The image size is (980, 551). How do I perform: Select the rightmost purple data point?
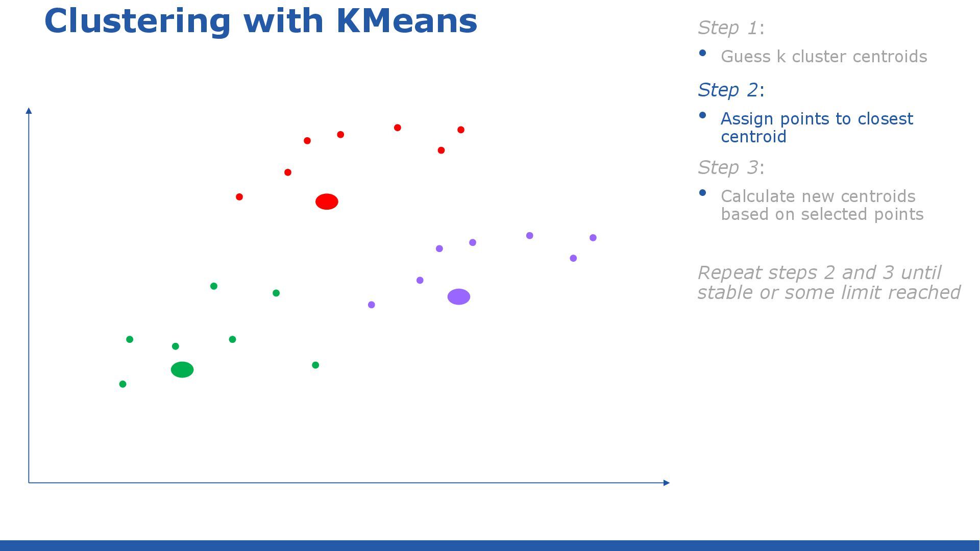click(x=593, y=238)
